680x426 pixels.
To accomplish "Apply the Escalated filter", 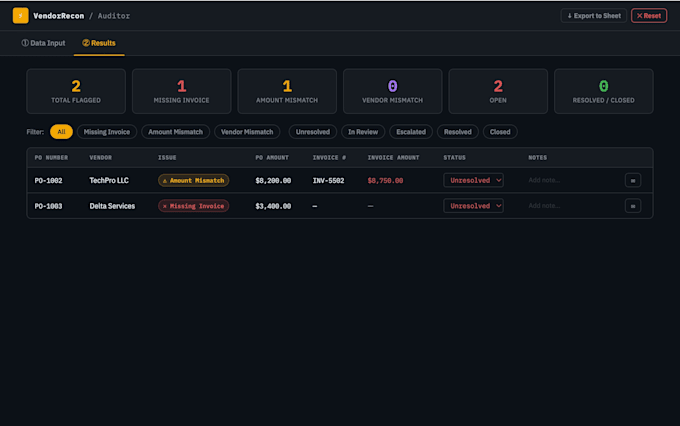I will click(x=411, y=132).
